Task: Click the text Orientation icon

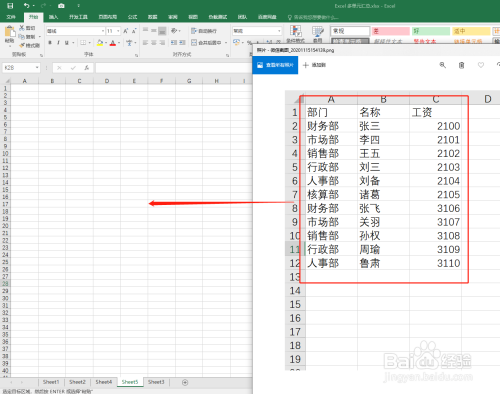Action: pyautogui.click(x=174, y=31)
